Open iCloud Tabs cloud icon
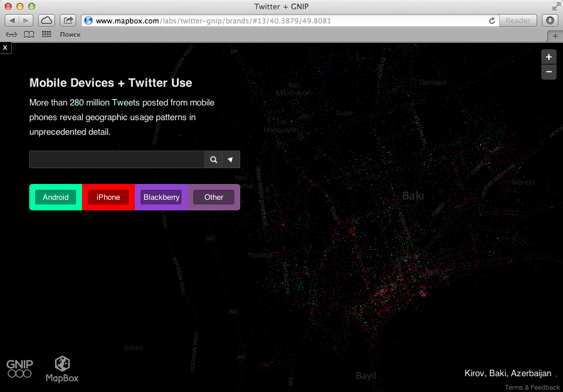This screenshot has width=563, height=392. [x=46, y=21]
